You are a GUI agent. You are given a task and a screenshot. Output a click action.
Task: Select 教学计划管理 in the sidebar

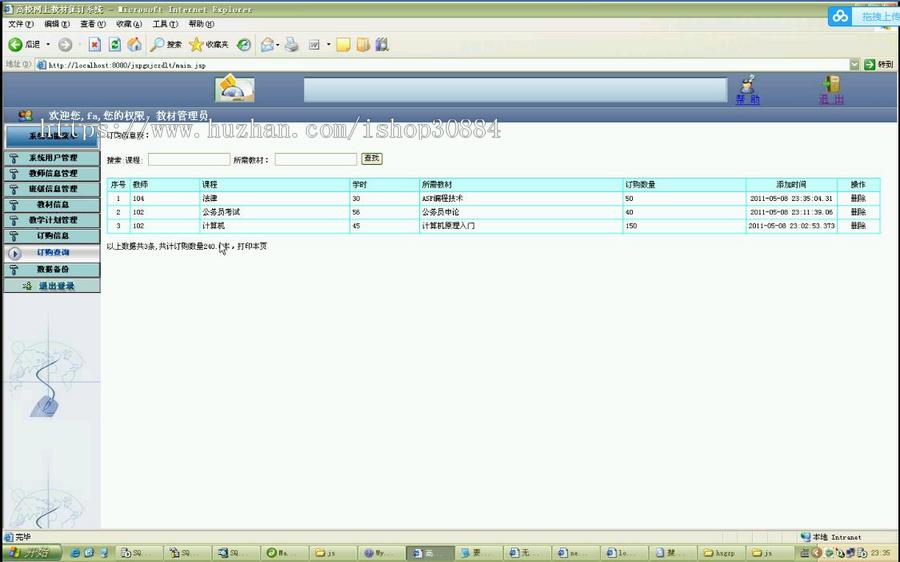pyautogui.click(x=52, y=220)
